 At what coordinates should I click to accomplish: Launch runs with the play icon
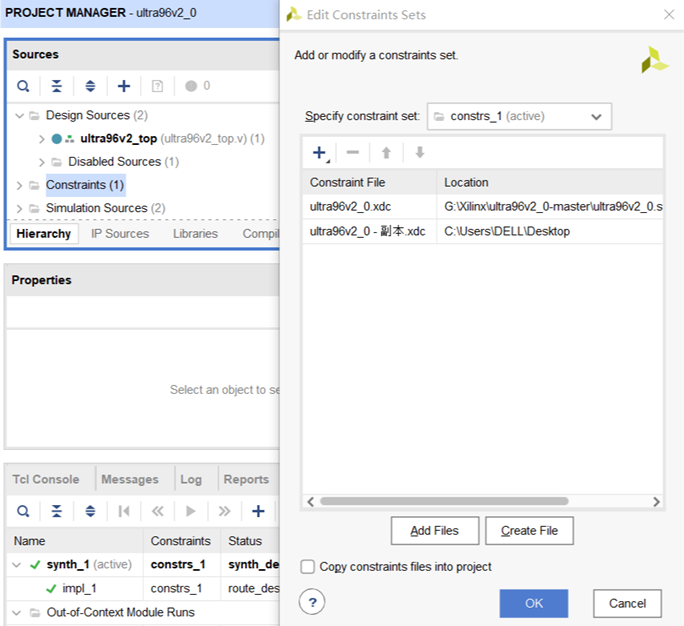click(191, 511)
